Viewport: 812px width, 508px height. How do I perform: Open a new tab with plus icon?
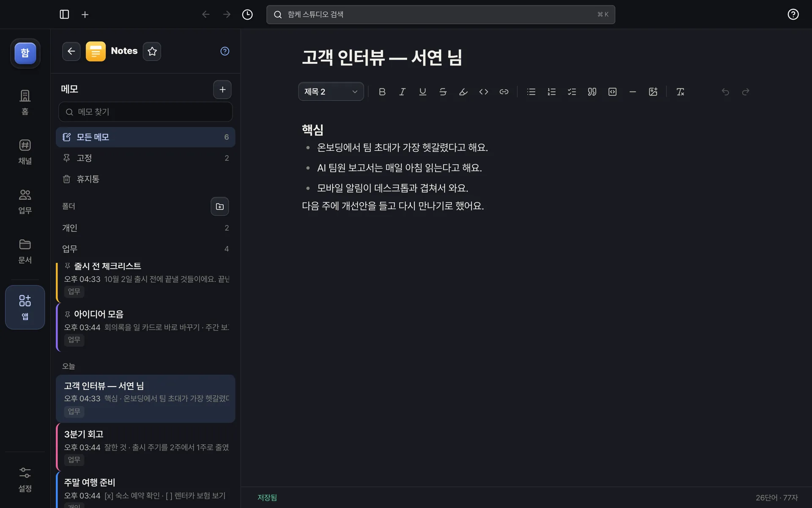pyautogui.click(x=85, y=14)
